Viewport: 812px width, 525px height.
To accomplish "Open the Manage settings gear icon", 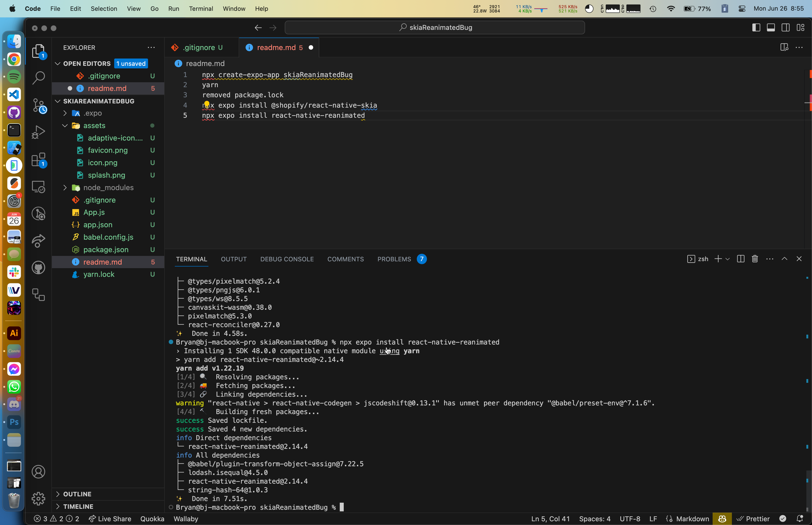I will [39, 499].
